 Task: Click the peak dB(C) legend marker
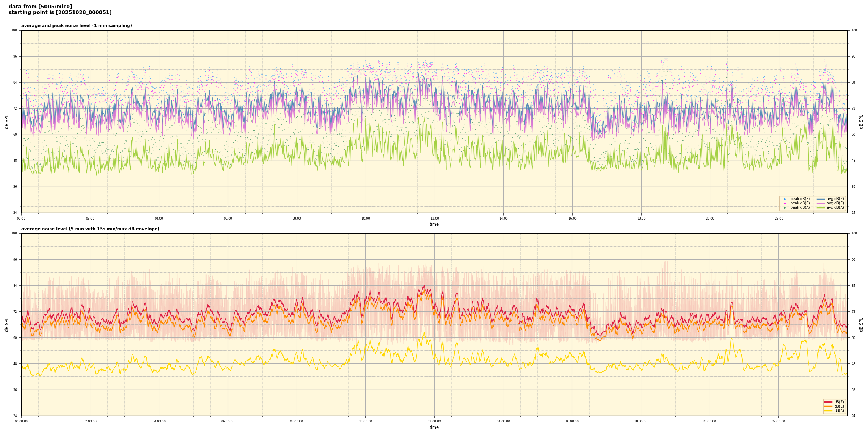coord(784,203)
